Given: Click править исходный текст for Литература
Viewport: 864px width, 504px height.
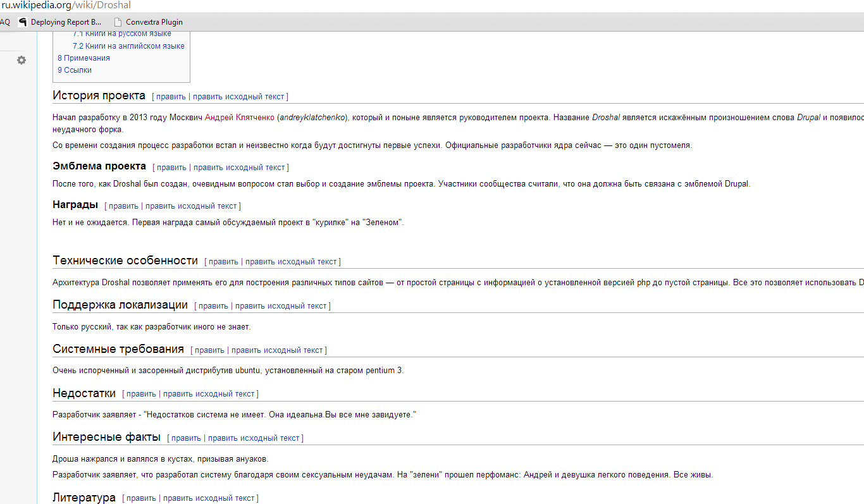Looking at the screenshot, I should [209, 498].
